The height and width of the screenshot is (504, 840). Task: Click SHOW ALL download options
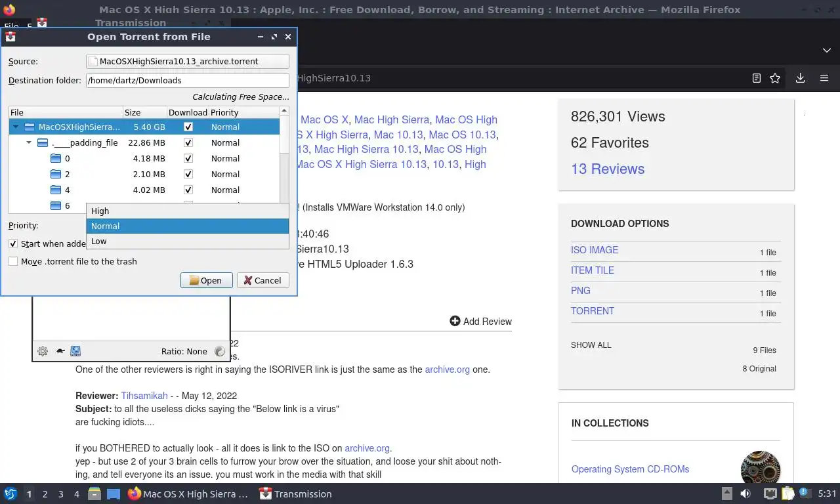(x=591, y=345)
